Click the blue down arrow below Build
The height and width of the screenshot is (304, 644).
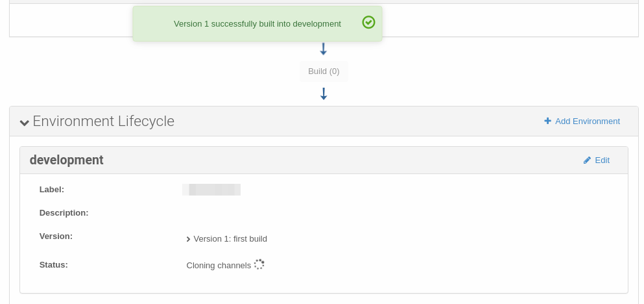tap(324, 94)
